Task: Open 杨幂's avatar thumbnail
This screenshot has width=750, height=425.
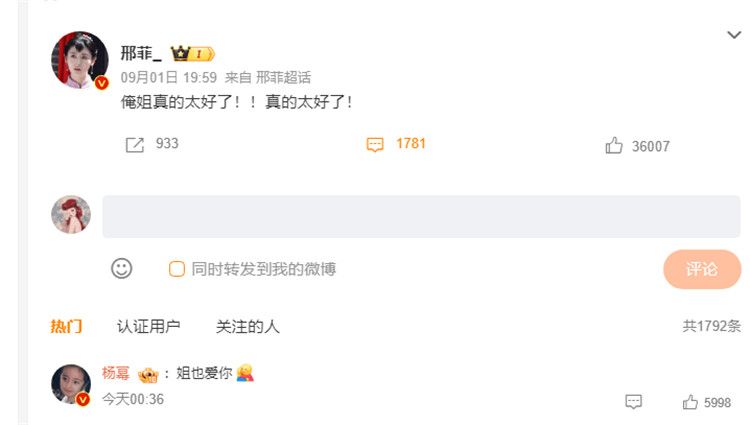Action: tap(71, 384)
